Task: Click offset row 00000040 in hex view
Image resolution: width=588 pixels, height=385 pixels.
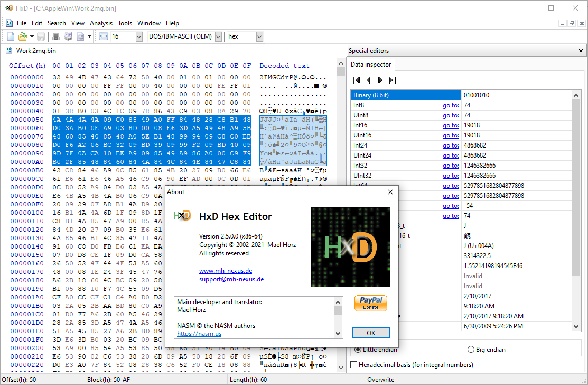Action: 27,111
